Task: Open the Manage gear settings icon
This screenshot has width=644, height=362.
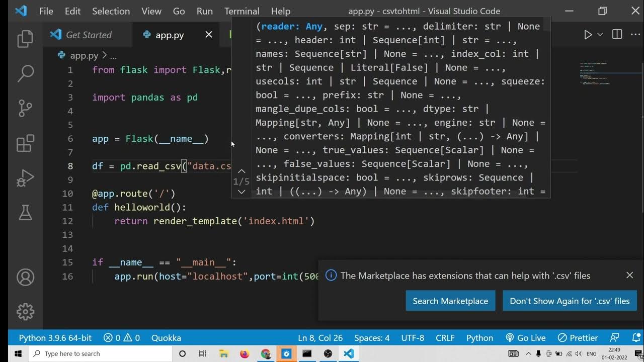Action: coord(25,311)
